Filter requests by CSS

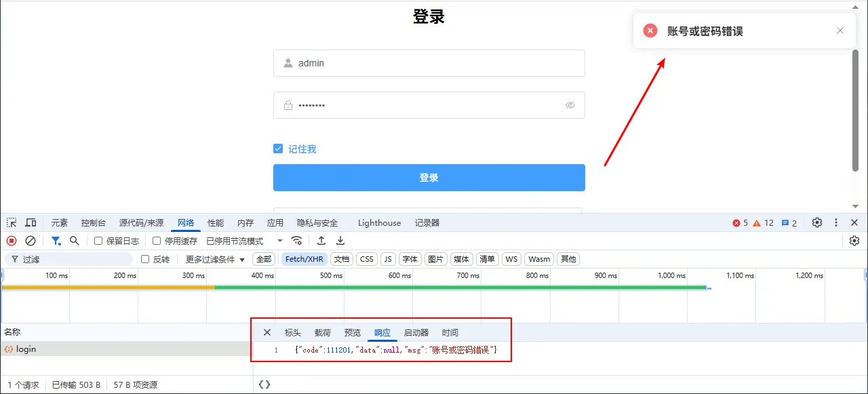tap(367, 259)
